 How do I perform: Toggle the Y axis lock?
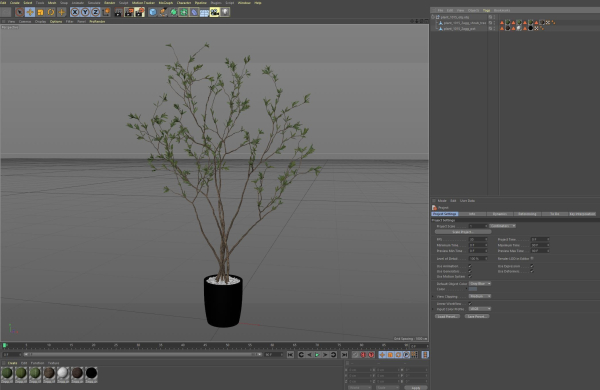(x=85, y=12)
